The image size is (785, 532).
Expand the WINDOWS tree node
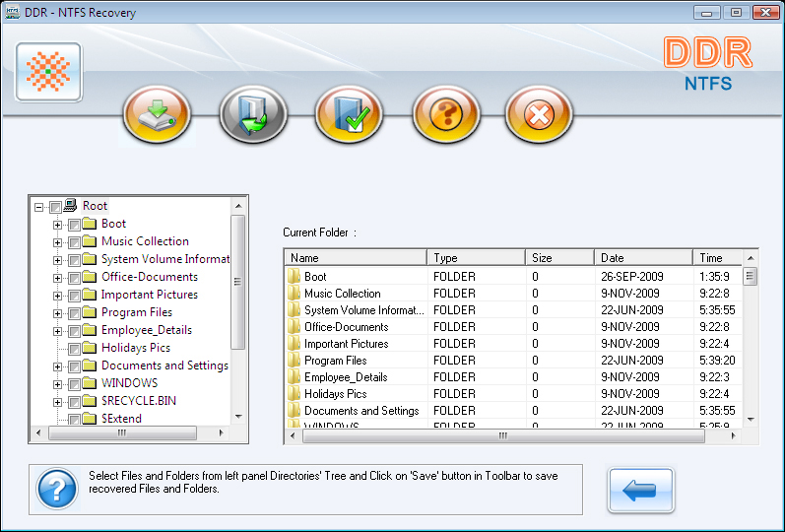[57, 385]
